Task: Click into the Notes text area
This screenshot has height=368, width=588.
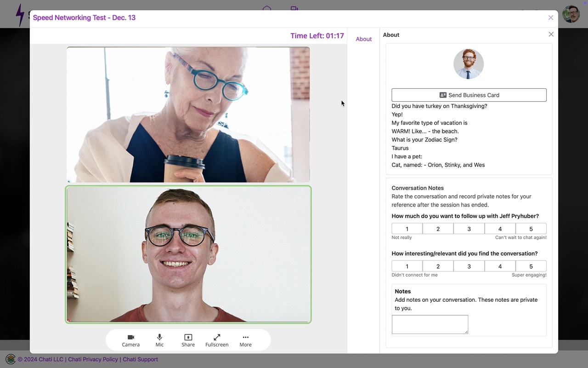Action: pos(430,324)
